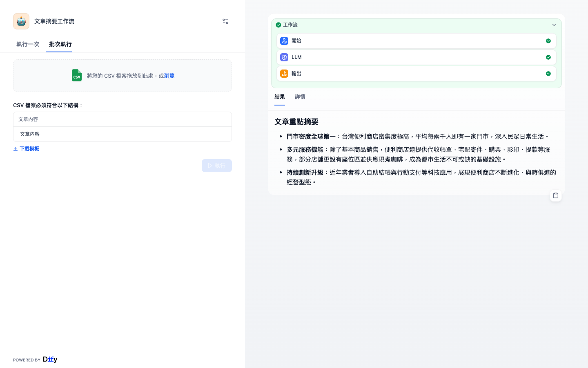The image size is (588, 368).
Task: Click the 瀏覽 link to browse
Action: click(x=169, y=76)
